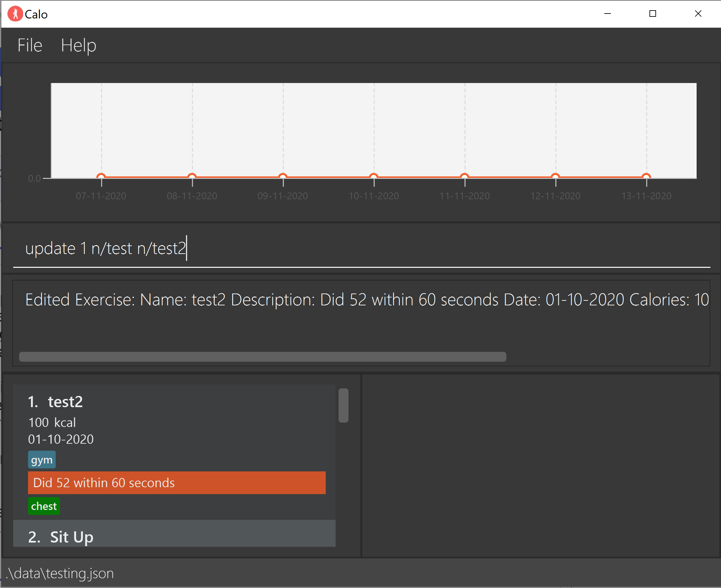Maximize the Calo window
The image size is (721, 588).
(x=652, y=14)
